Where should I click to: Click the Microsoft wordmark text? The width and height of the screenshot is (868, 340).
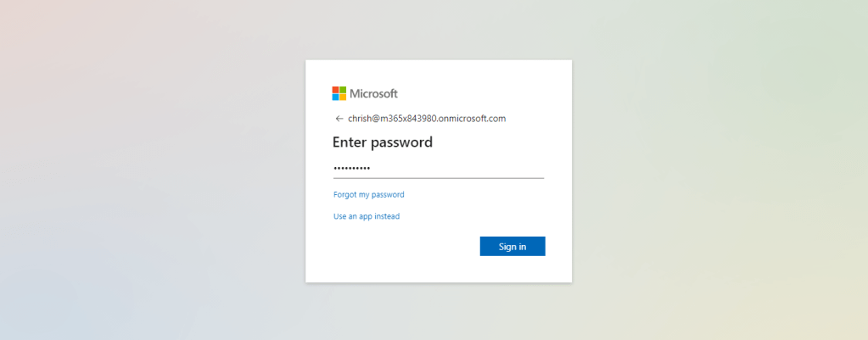click(x=373, y=93)
